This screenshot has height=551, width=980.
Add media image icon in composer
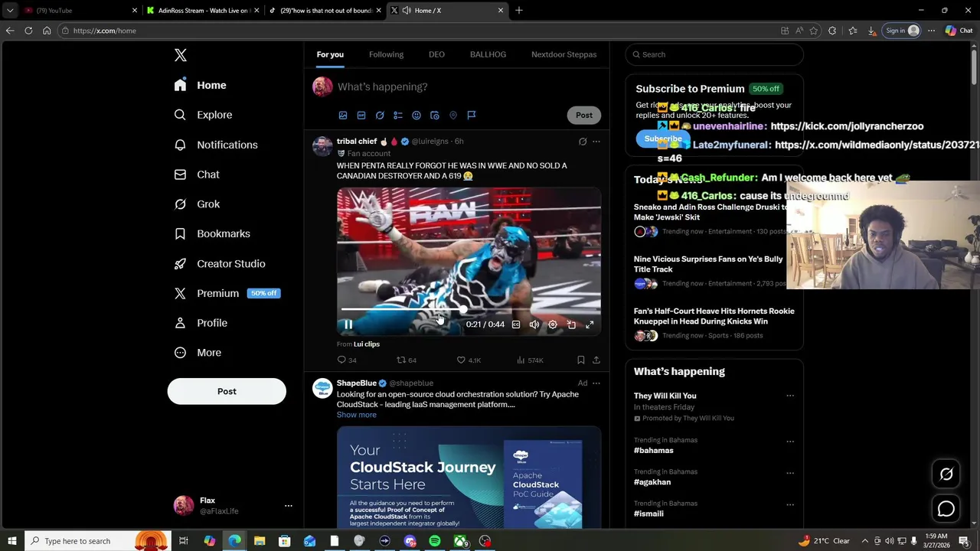pyautogui.click(x=343, y=115)
